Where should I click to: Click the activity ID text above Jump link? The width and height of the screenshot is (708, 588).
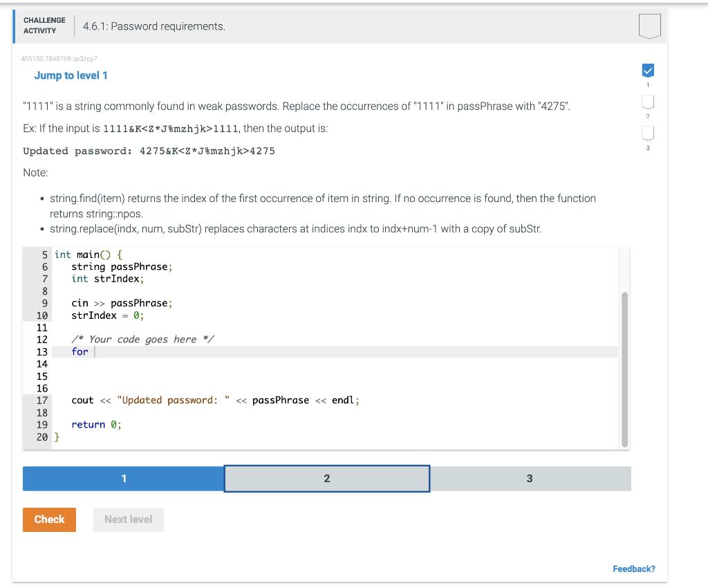62,59
